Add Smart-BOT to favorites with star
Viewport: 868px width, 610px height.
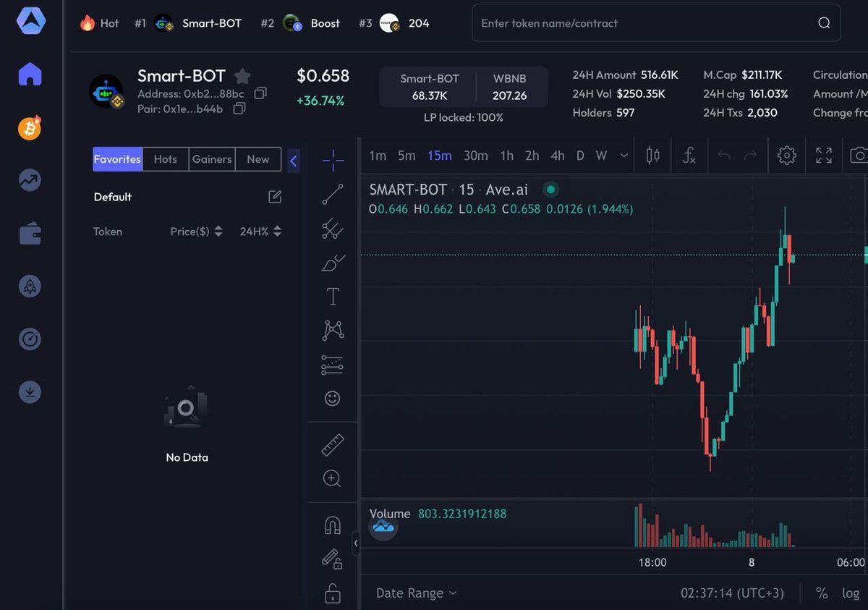click(x=242, y=76)
